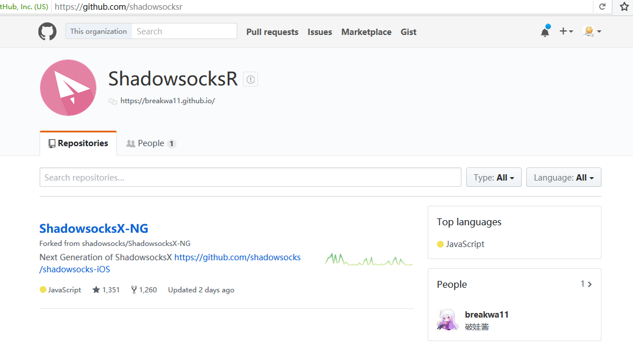Click the link icon next to breakwa11.github.io
Screen dimensions: 633x364
(x=112, y=100)
